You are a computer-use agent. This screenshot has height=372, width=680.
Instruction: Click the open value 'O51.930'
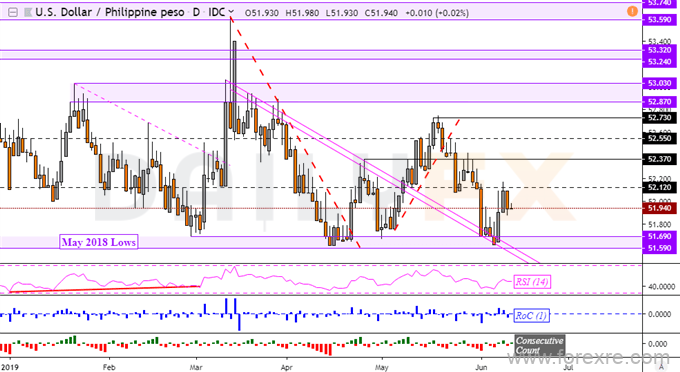[x=262, y=13]
